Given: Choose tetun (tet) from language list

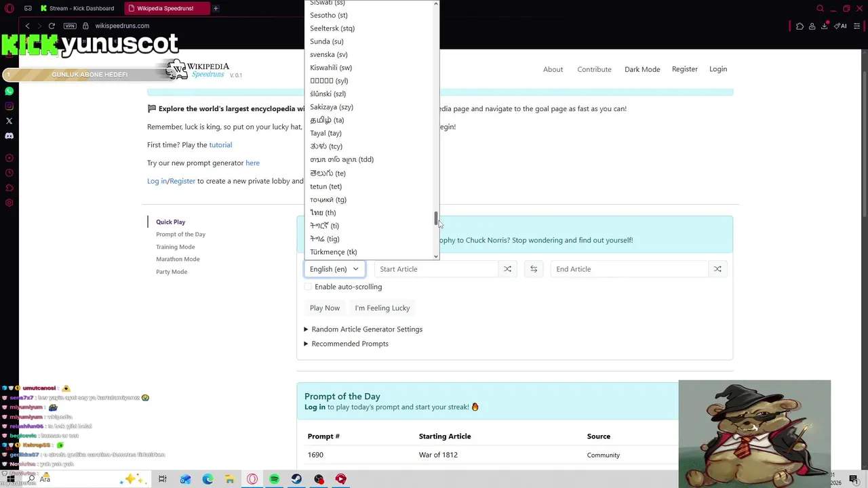Looking at the screenshot, I should [325, 186].
